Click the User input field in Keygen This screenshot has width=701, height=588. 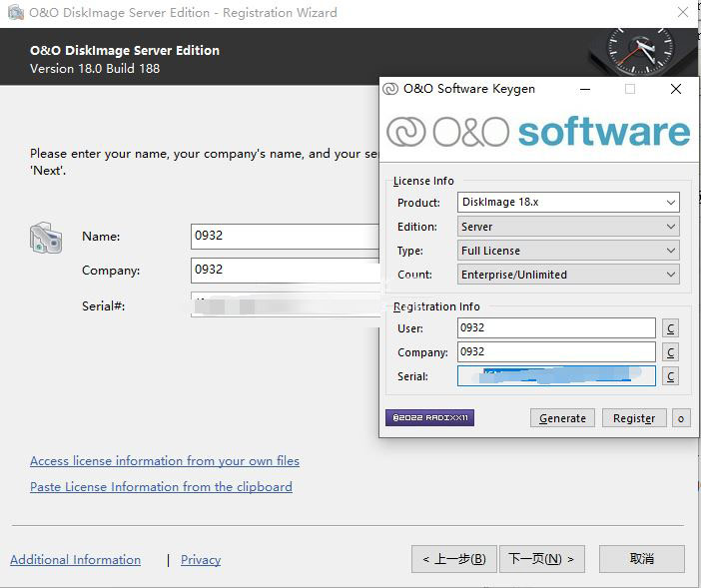pos(556,328)
